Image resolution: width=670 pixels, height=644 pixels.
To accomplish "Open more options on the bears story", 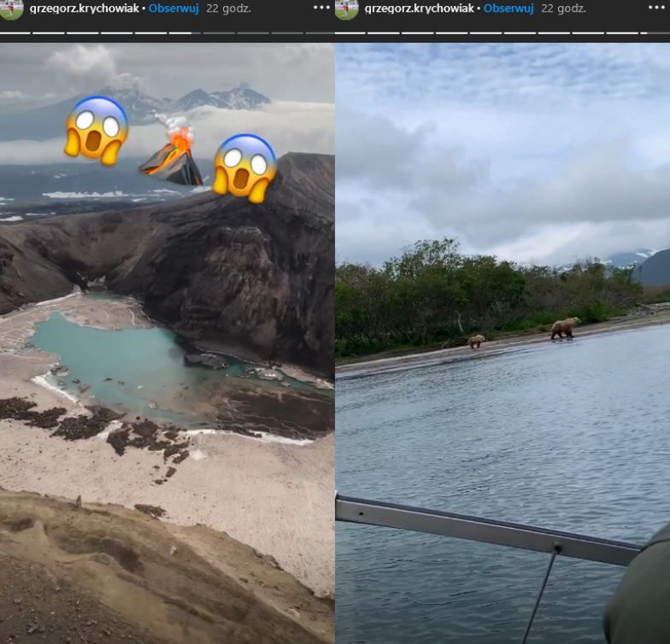I will (656, 8).
